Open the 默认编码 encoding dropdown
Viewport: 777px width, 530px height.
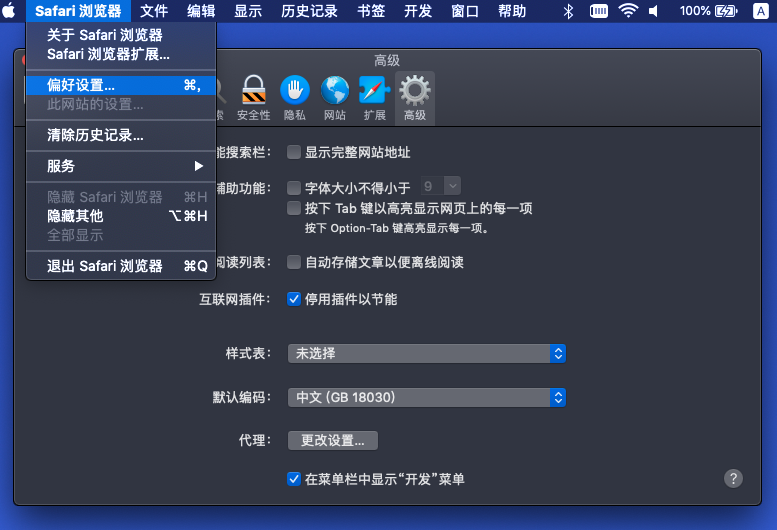point(427,397)
